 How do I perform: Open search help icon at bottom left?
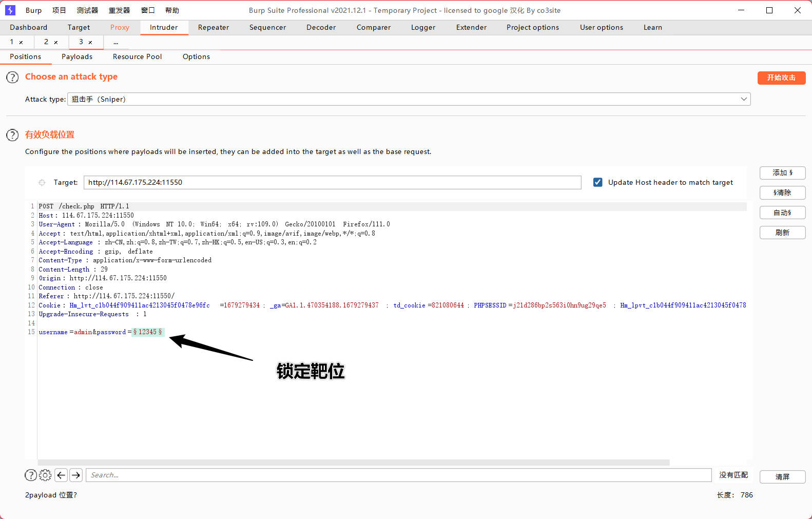(31, 475)
